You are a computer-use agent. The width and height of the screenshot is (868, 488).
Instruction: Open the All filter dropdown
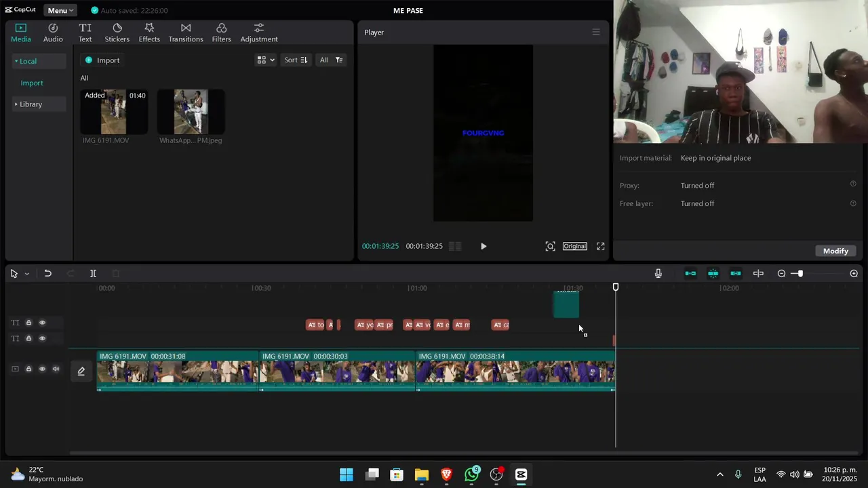pyautogui.click(x=331, y=60)
